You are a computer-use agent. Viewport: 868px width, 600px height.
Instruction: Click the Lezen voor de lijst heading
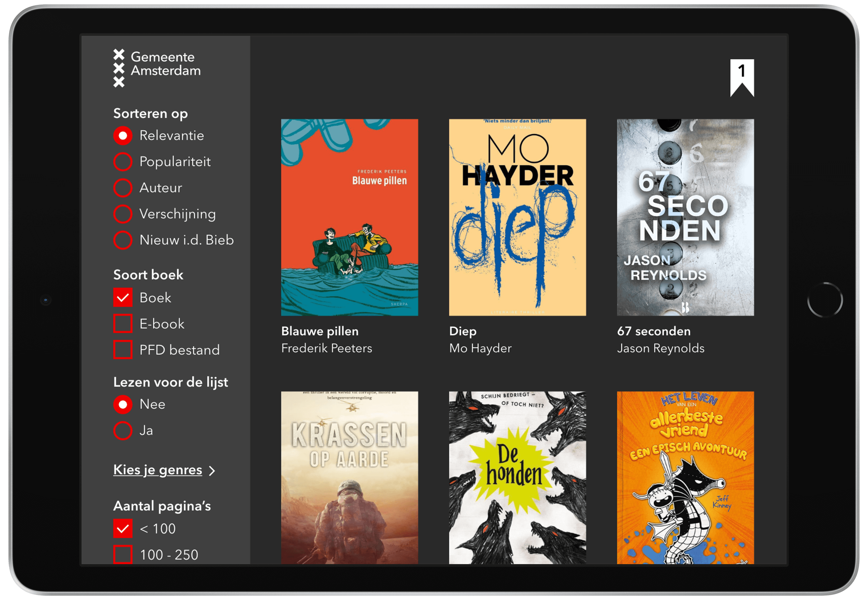point(170,382)
